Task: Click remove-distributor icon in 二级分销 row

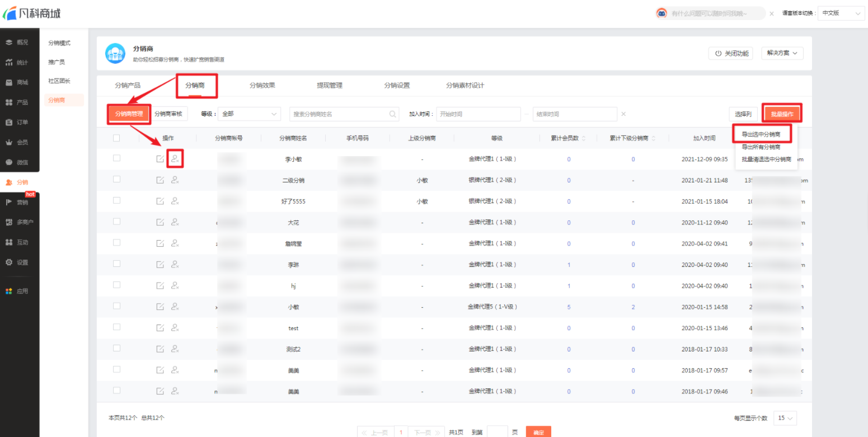Action: tap(175, 180)
